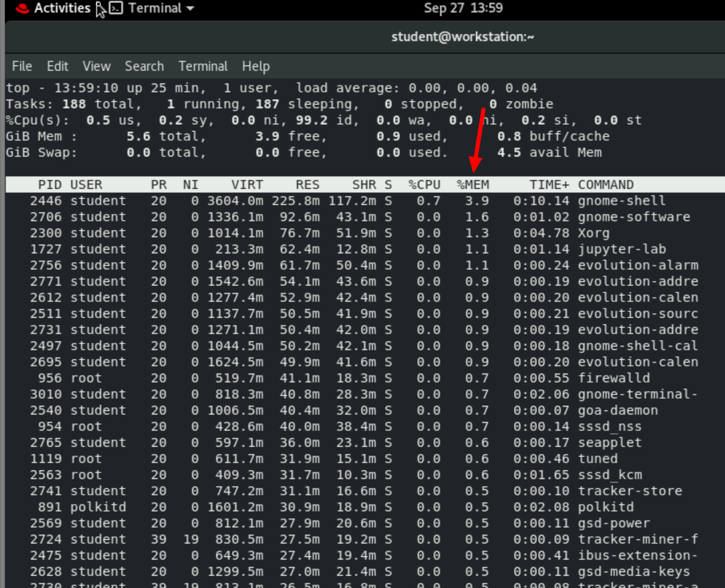Open the View menu

(x=96, y=66)
